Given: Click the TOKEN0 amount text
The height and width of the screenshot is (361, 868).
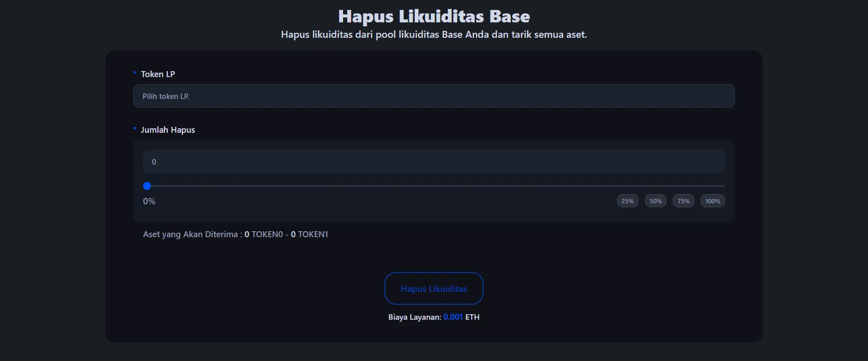Looking at the screenshot, I should [264, 234].
